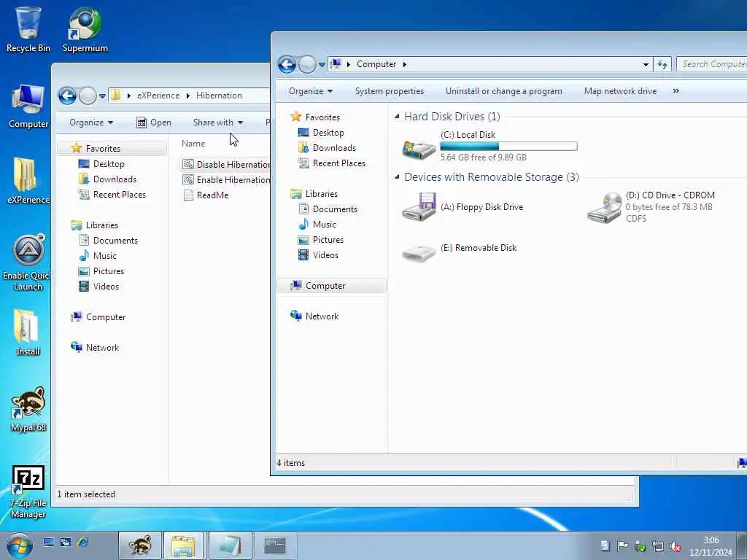The width and height of the screenshot is (747, 560).
Task: Click Uninstall or change a program
Action: pos(503,91)
